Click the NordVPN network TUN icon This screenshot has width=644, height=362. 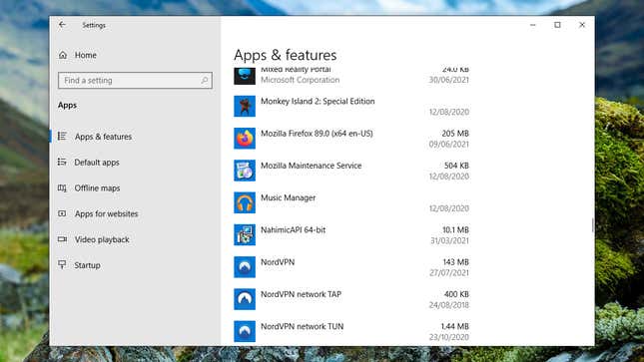245,331
